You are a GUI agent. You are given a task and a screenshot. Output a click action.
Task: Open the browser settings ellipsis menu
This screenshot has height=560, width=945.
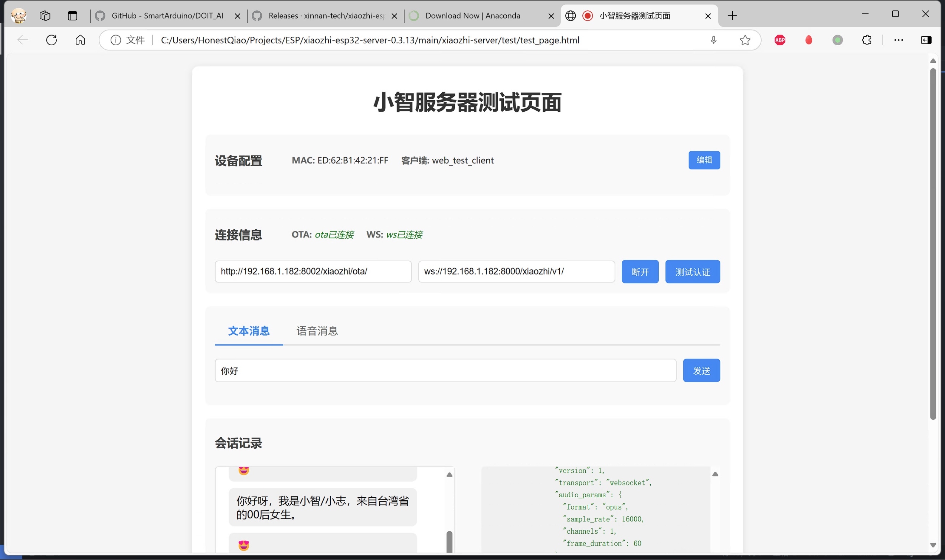898,40
